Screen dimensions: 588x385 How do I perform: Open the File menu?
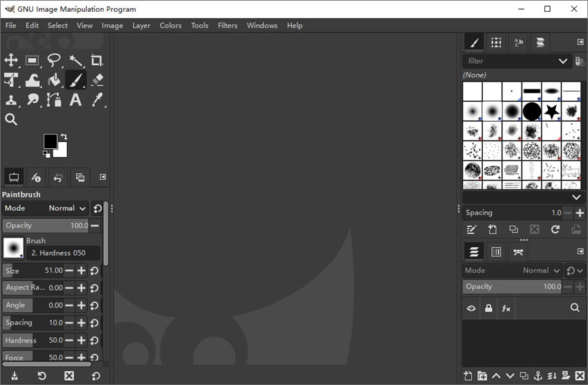(x=10, y=26)
